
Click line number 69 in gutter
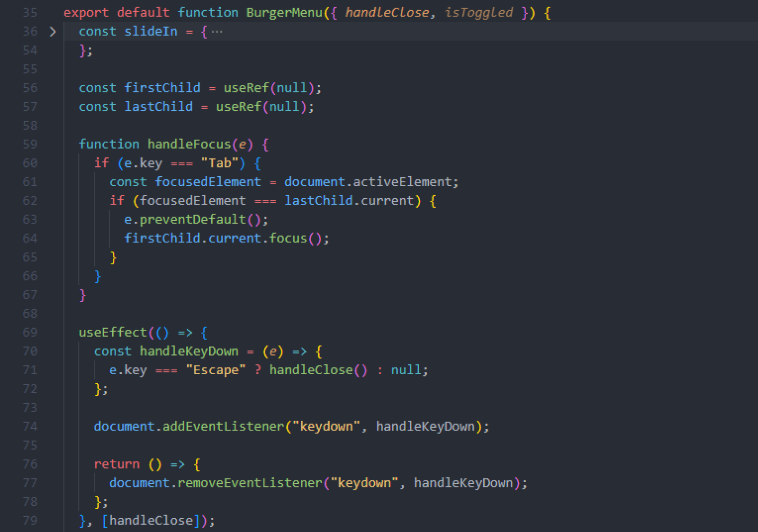(x=30, y=333)
